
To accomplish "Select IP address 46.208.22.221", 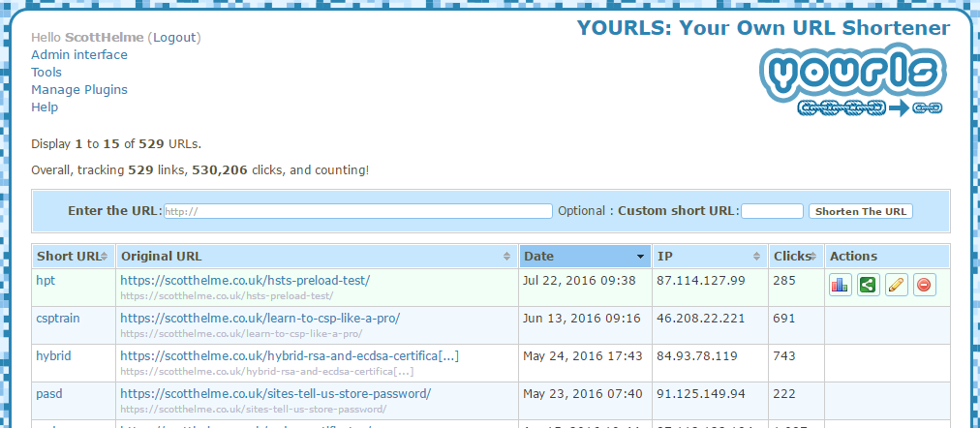I will click(x=701, y=319).
